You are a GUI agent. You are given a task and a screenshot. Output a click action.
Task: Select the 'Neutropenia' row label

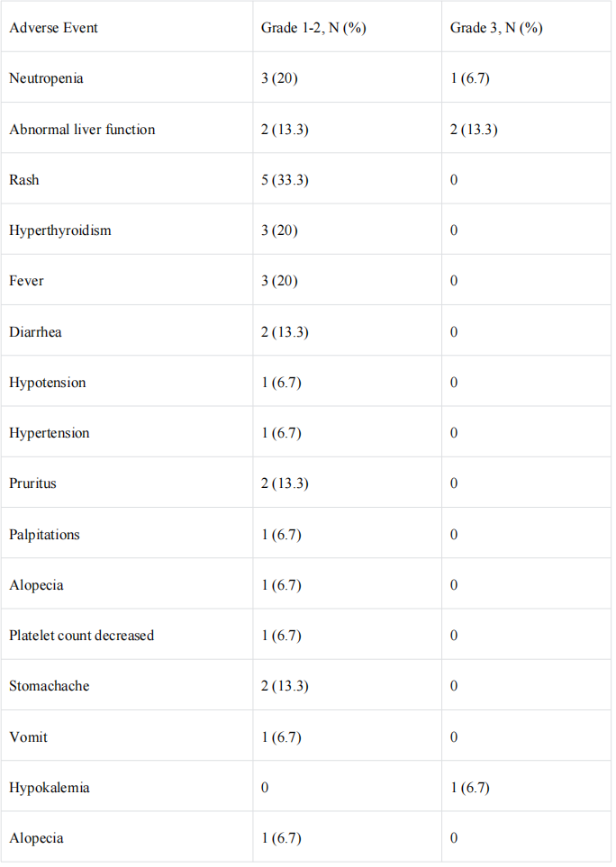click(x=46, y=78)
